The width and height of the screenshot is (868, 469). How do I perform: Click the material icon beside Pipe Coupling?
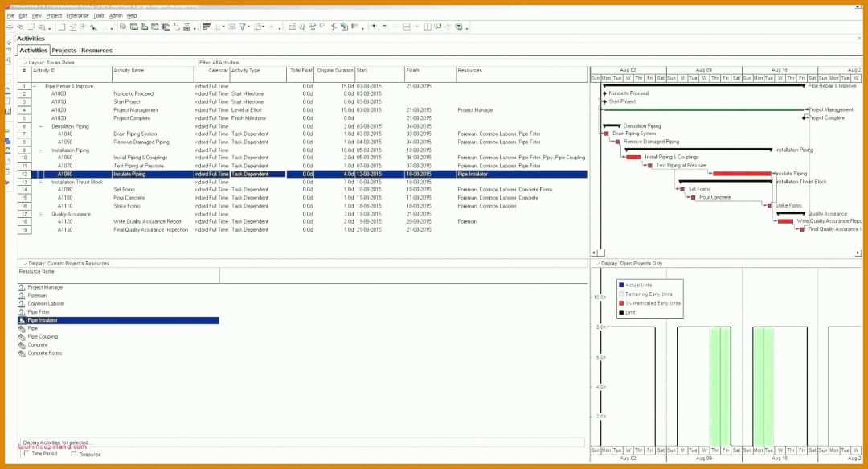[22, 336]
